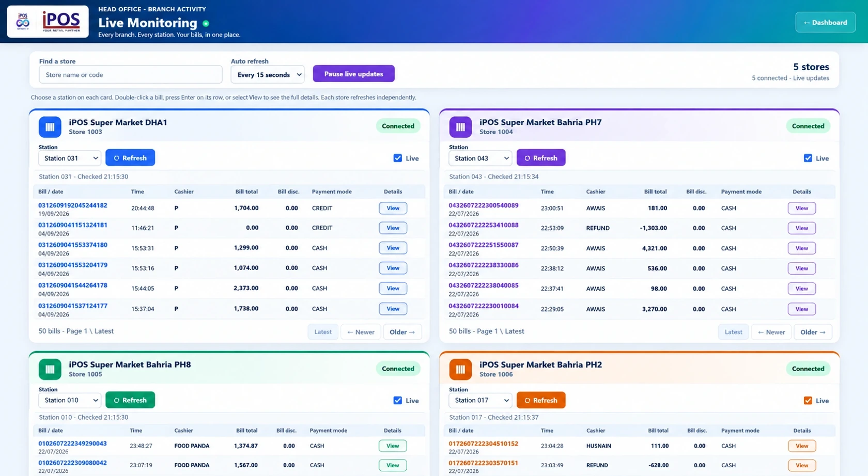Open the Station 043 dropdown
Image resolution: width=868 pixels, height=476 pixels.
(x=480, y=158)
